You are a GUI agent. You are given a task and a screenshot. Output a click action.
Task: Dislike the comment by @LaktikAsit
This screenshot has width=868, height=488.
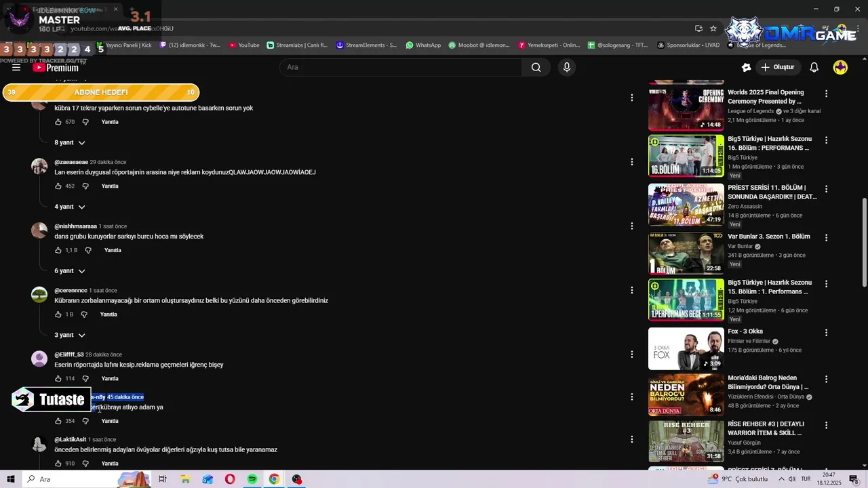tap(85, 464)
